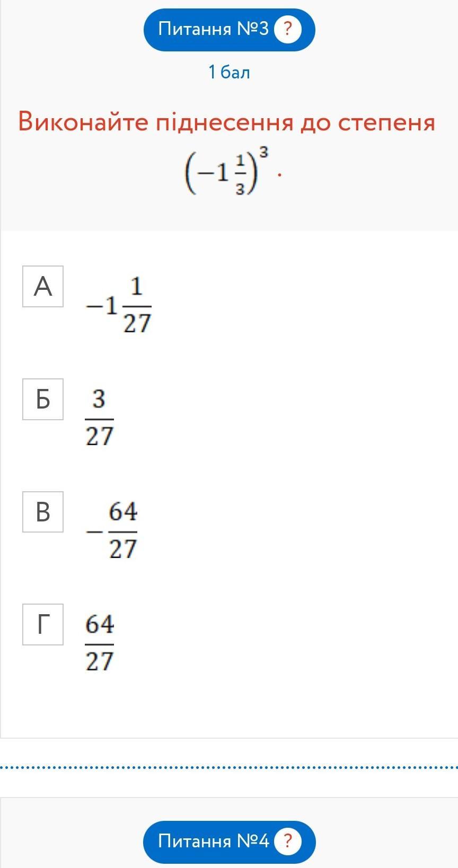Click the help icon beside Питання №4
This screenshot has height=868, width=458.
287,841
